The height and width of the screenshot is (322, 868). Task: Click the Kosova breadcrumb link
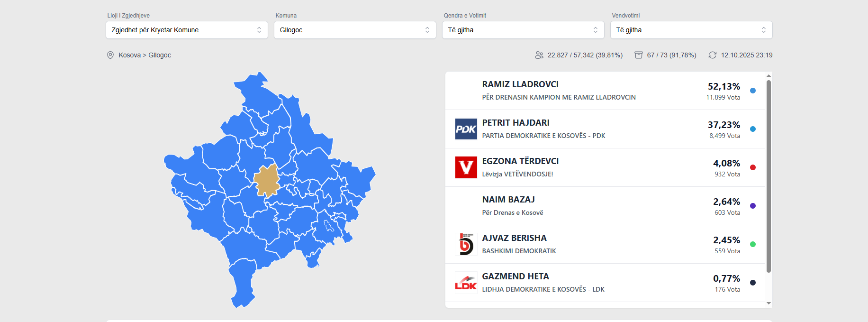coord(129,55)
